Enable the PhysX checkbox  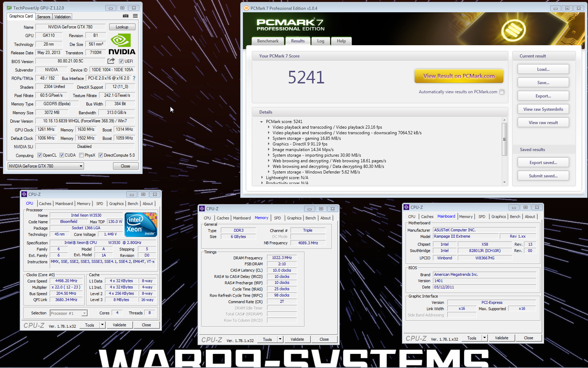point(81,155)
